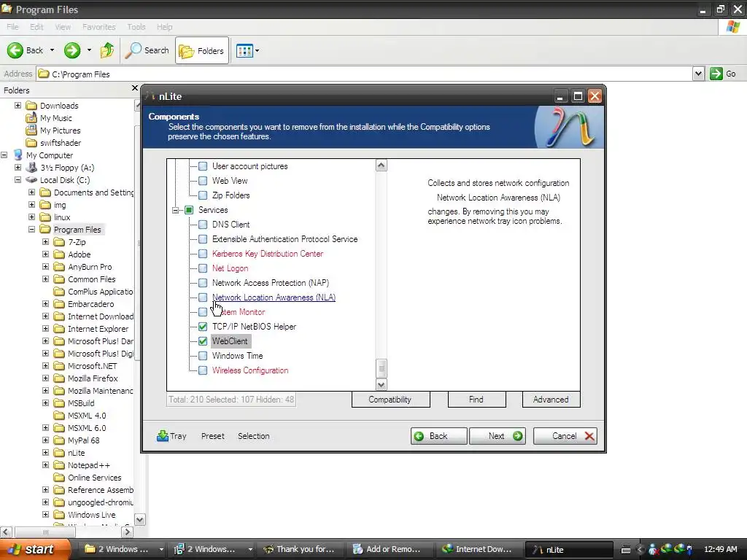Select the My Music folder icon
This screenshot has height=560, width=747.
pyautogui.click(x=31, y=117)
